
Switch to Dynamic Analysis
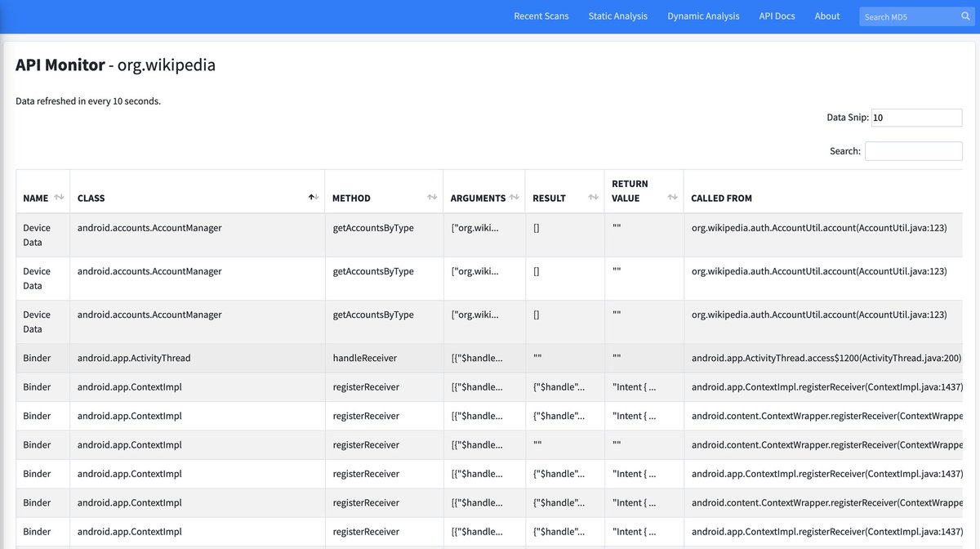pos(703,16)
